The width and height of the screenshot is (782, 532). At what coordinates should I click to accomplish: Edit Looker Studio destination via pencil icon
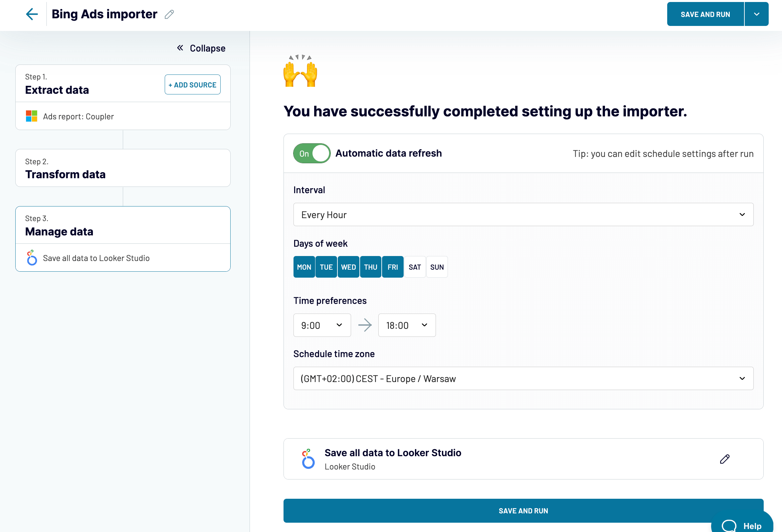coord(724,459)
